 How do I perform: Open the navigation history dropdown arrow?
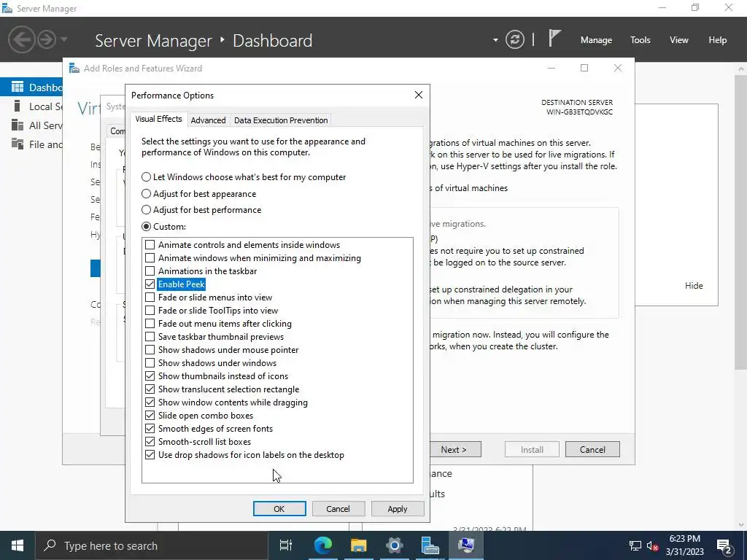coord(64,39)
